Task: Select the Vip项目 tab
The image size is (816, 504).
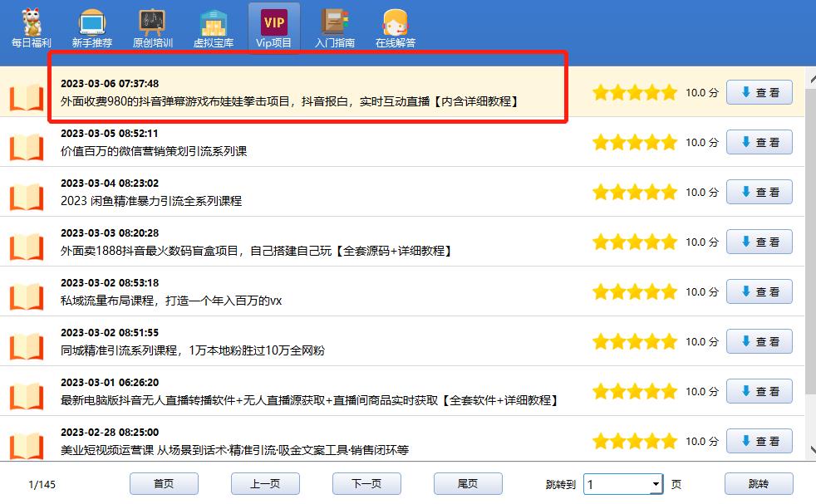Action: coord(273,28)
